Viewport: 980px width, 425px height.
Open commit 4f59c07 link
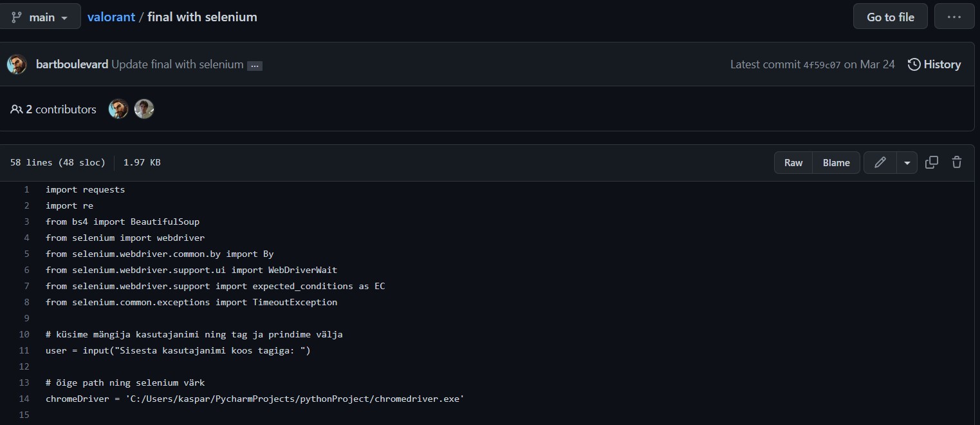click(x=822, y=65)
